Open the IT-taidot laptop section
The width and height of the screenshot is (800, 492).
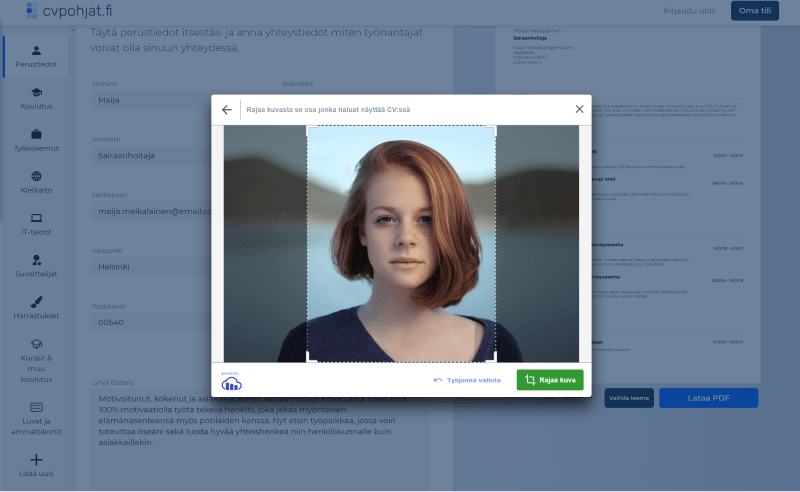coord(36,224)
